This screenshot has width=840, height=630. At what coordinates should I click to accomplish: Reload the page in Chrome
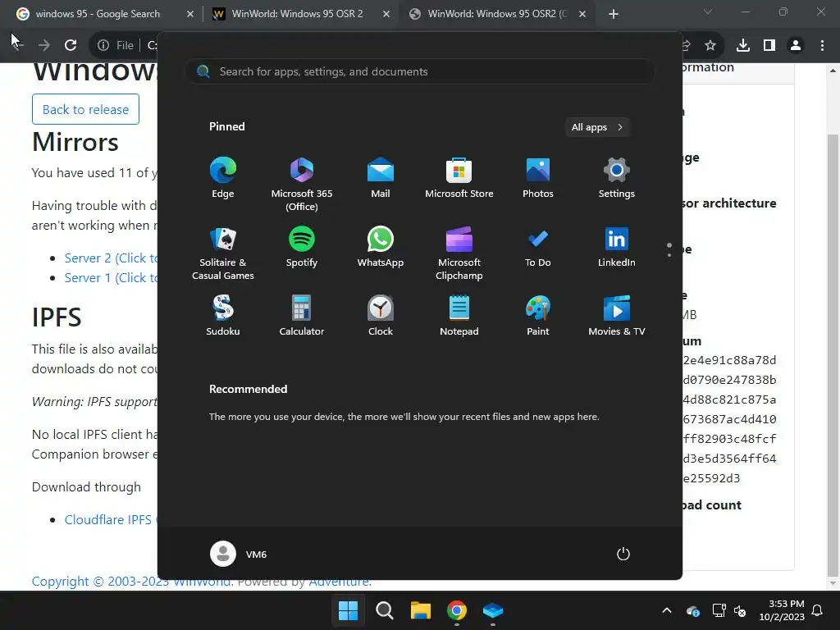(x=71, y=46)
